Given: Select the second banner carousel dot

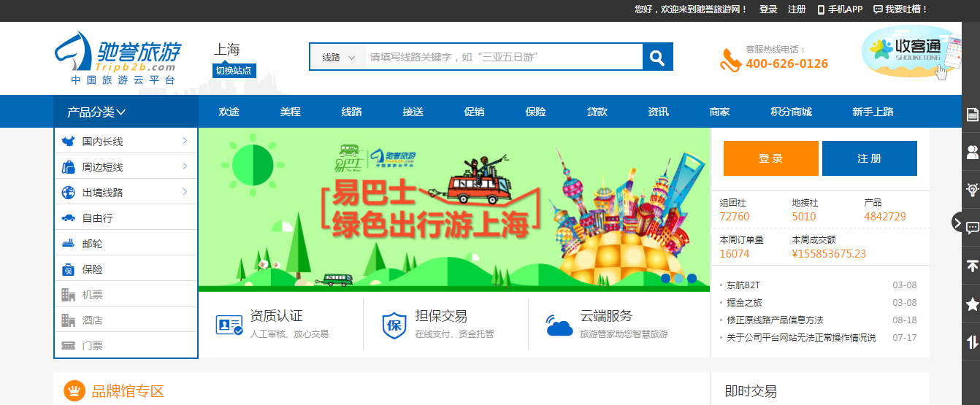Looking at the screenshot, I should point(678,278).
